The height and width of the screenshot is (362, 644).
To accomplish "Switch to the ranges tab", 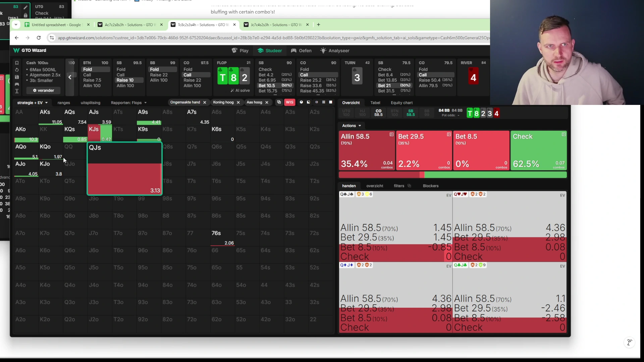I will (x=64, y=103).
